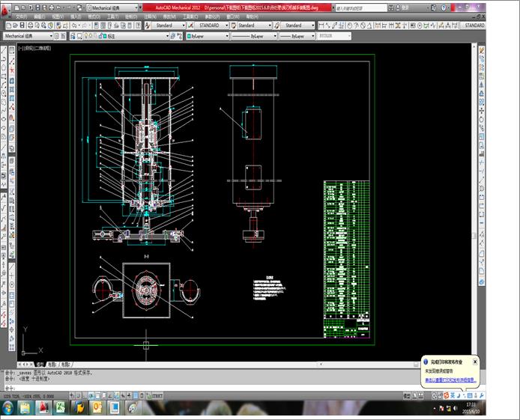Close the plot and publish notification balloon
This screenshot has height=420, width=520.
tap(475, 362)
